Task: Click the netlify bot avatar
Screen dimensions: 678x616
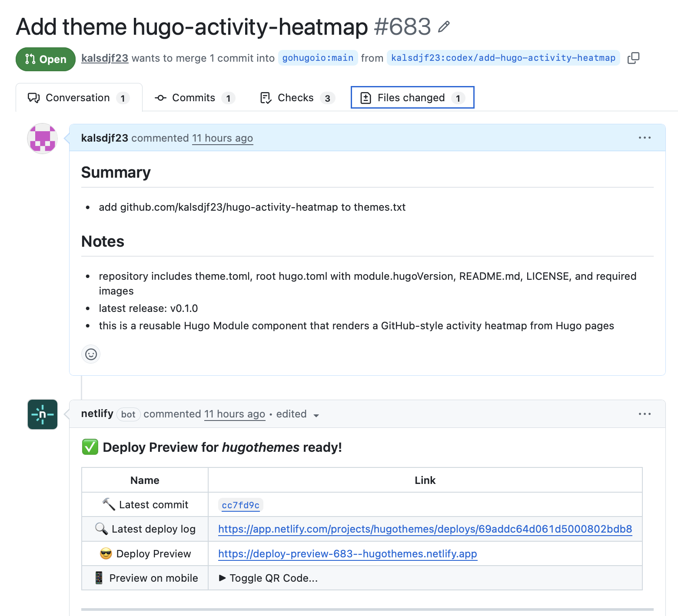Action: pos(42,414)
